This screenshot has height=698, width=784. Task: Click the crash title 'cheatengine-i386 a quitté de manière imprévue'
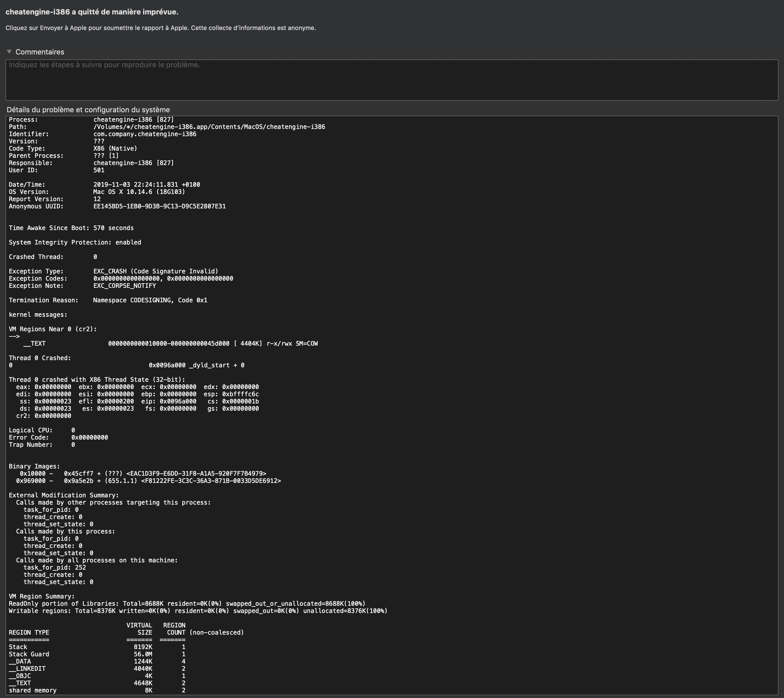coord(92,12)
